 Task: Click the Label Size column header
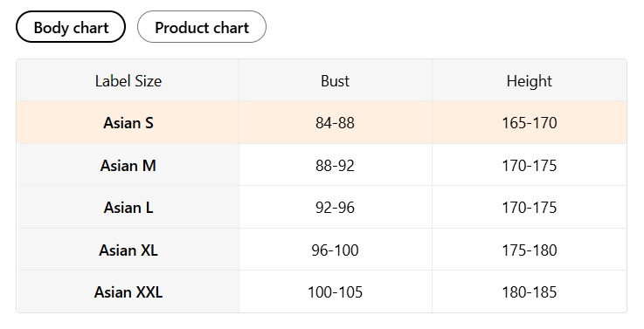(128, 81)
